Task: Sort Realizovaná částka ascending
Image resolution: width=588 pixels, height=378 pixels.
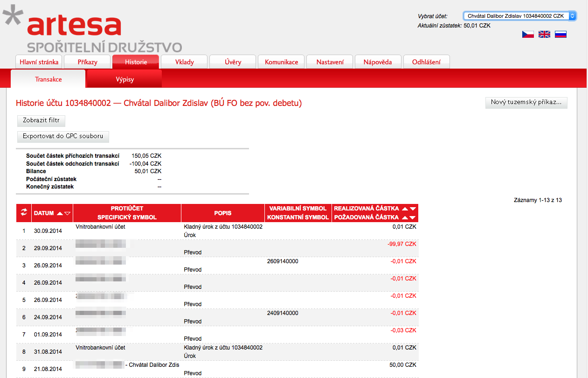Action: coord(405,209)
